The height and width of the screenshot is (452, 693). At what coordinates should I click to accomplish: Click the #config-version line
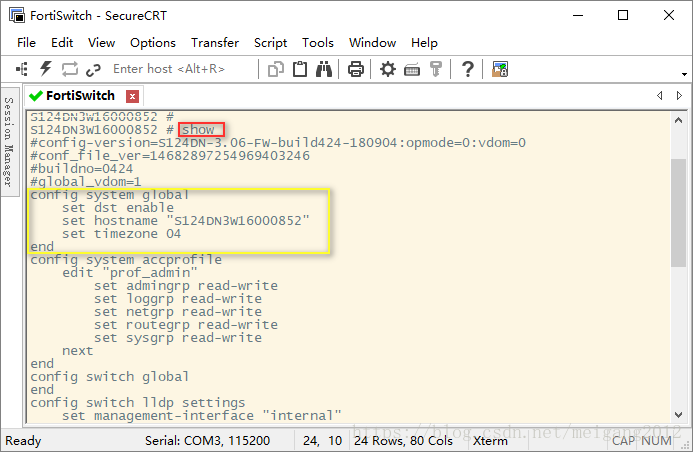[278, 143]
